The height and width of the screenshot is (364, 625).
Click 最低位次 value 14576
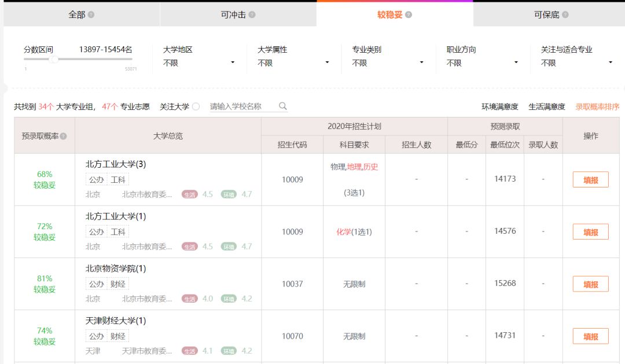[505, 231]
